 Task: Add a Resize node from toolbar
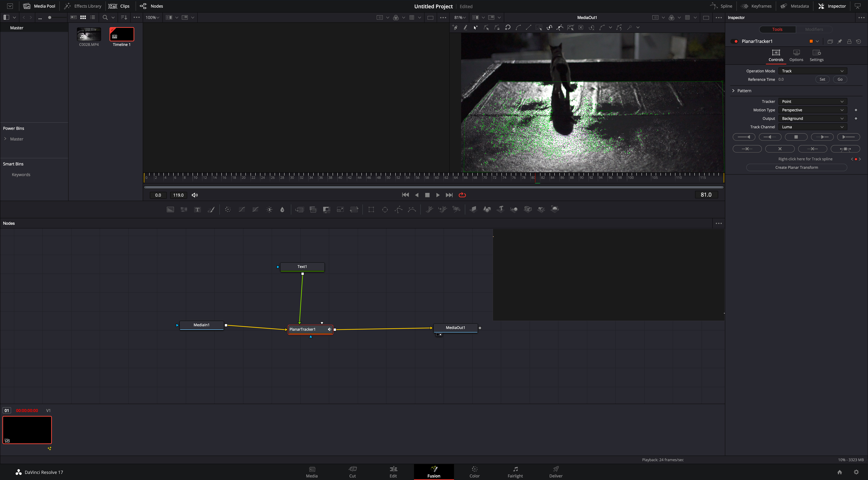coord(340,209)
